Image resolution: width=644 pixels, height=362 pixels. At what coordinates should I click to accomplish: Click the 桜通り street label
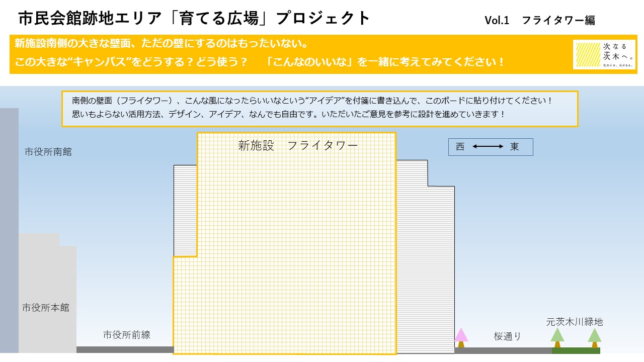[x=508, y=336]
